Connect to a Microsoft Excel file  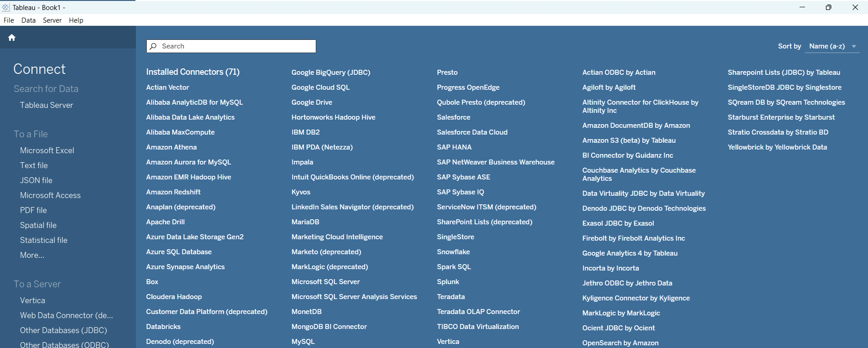pos(47,150)
